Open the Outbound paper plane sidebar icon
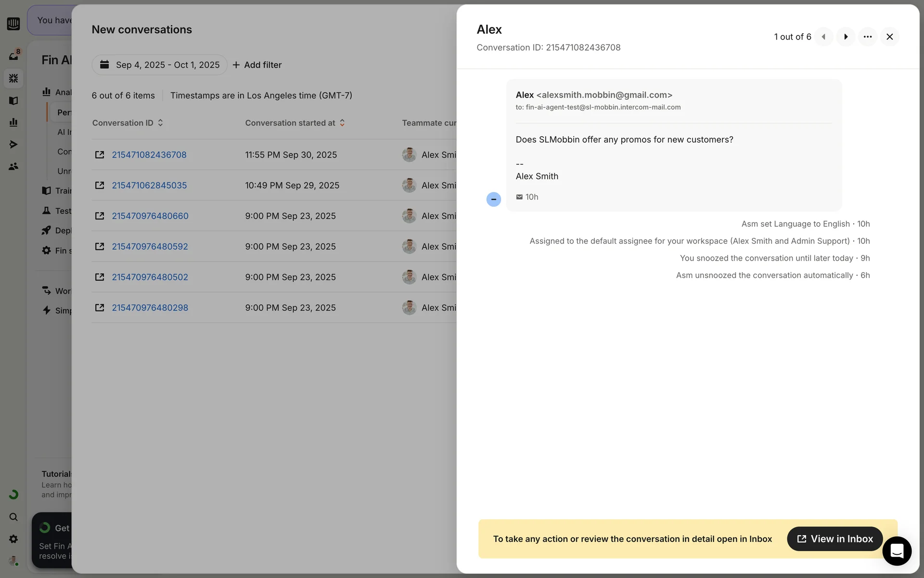The image size is (924, 578). click(13, 144)
